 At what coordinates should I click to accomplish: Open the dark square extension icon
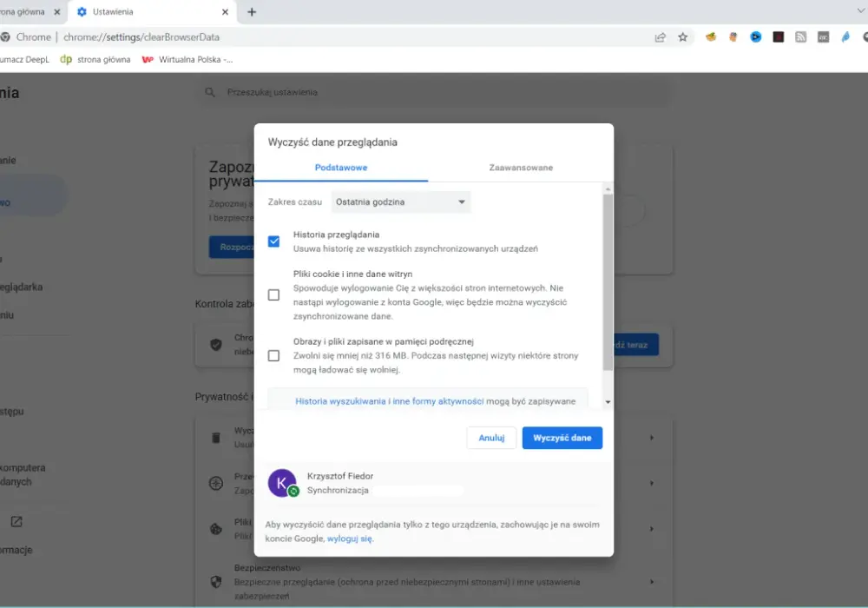pos(779,37)
